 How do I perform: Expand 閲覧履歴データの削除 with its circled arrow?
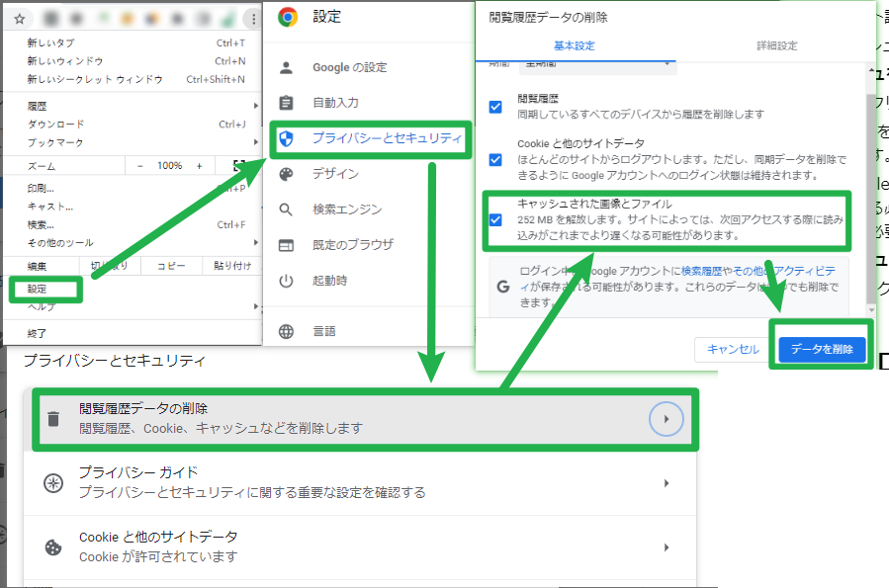[667, 419]
